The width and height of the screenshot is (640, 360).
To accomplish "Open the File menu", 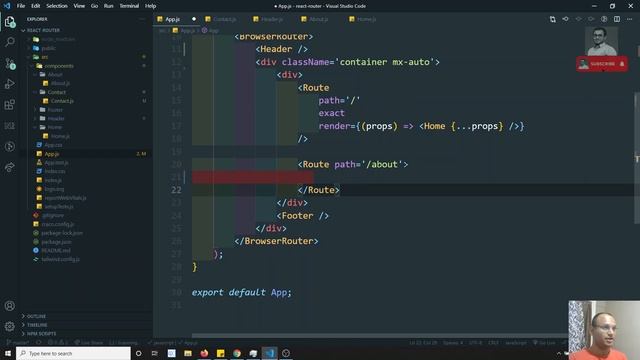I will pos(21,6).
